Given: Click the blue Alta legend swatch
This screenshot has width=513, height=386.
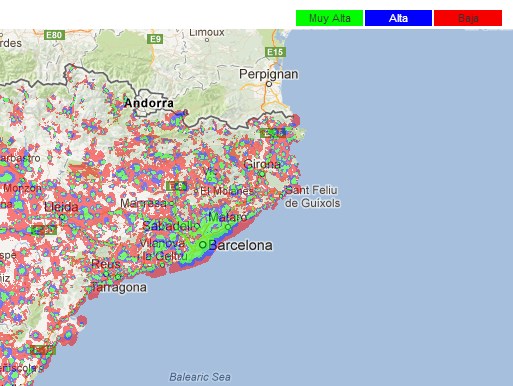Looking at the screenshot, I should (398, 18).
